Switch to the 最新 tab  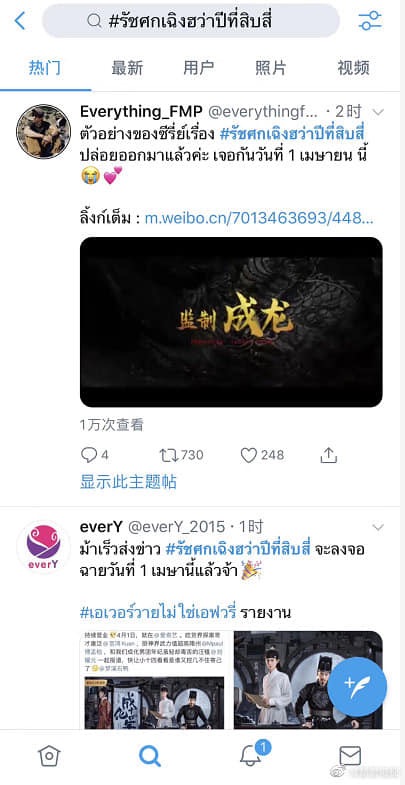(x=127, y=68)
